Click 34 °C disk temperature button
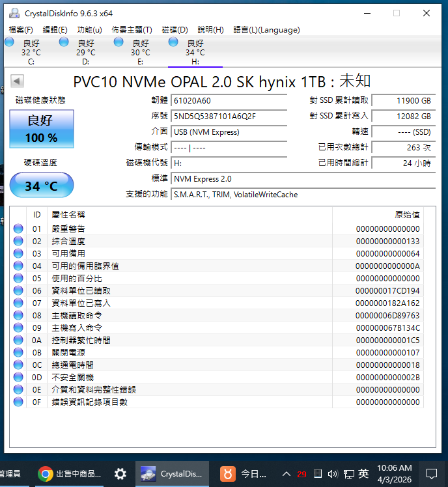 pos(42,185)
